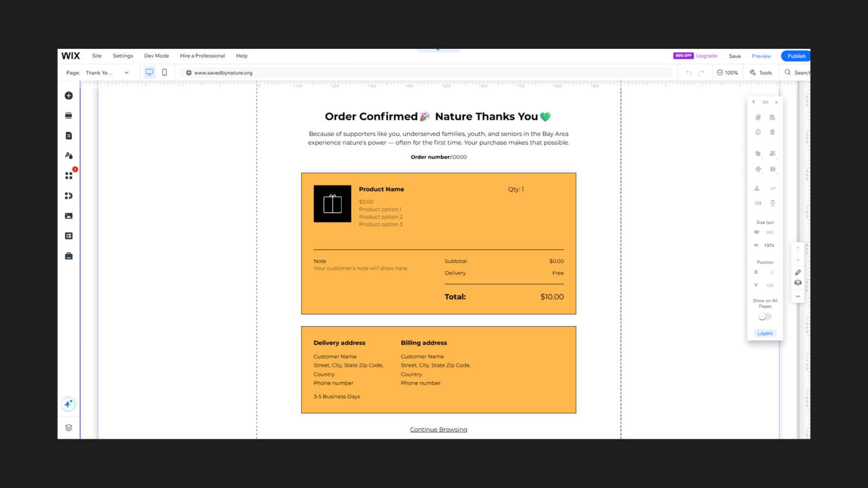This screenshot has height=488, width=868.
Task: Open the Site Design panel
Action: coord(68,155)
